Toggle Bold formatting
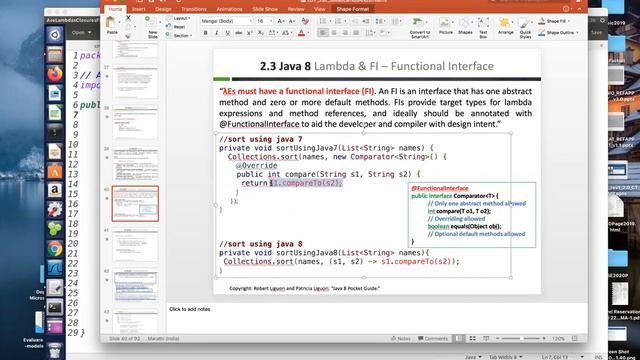The image size is (640, 360). (205, 33)
